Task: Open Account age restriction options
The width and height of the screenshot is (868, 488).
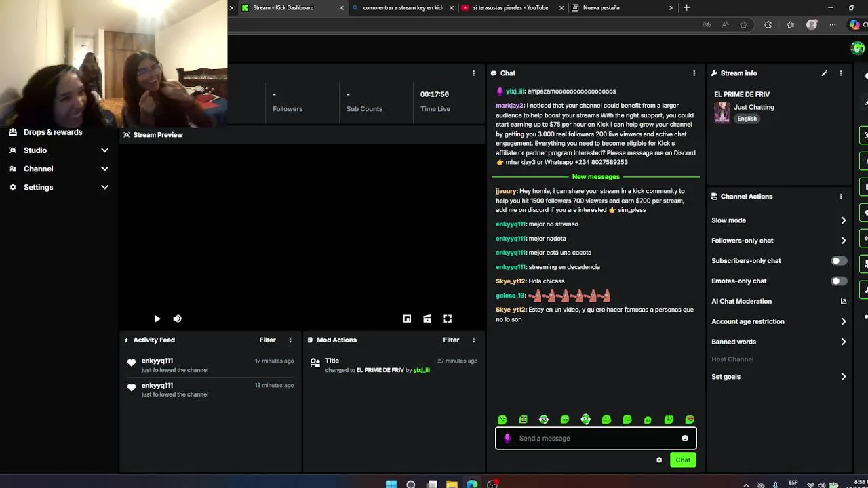Action: pyautogui.click(x=844, y=322)
